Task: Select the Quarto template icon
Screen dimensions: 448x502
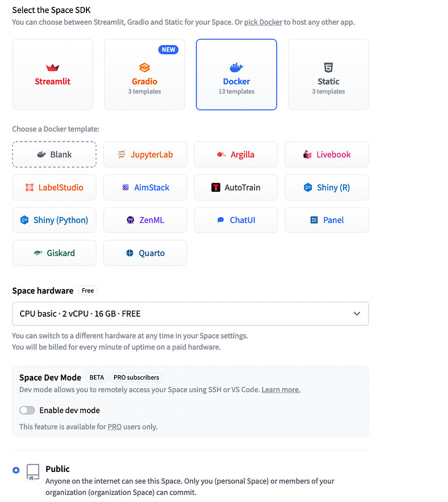Action: 130,253
